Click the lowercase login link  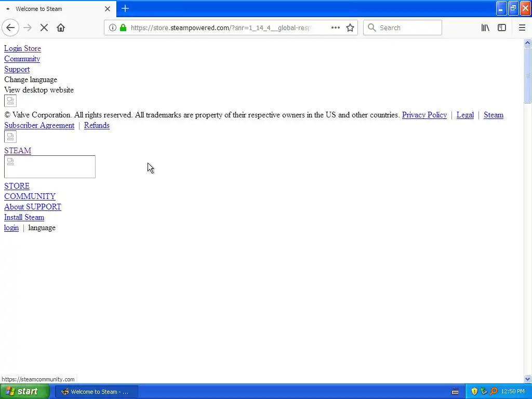(11, 228)
